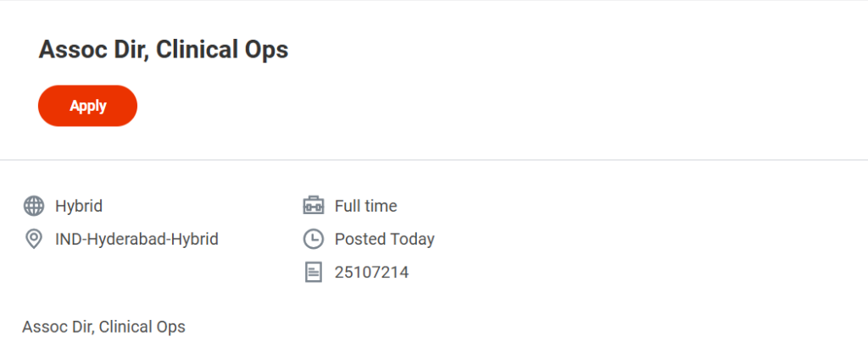Click the small job title description line
The image size is (868, 353).
click(x=103, y=327)
